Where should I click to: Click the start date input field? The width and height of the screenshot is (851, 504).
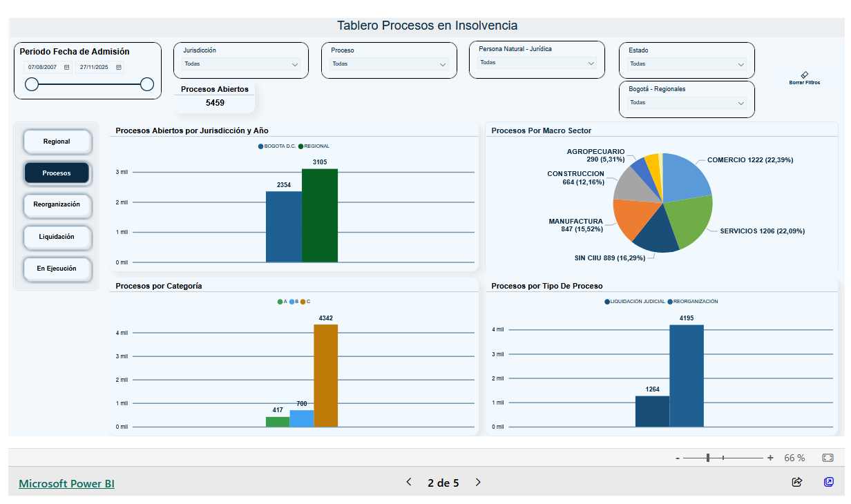[x=43, y=68]
